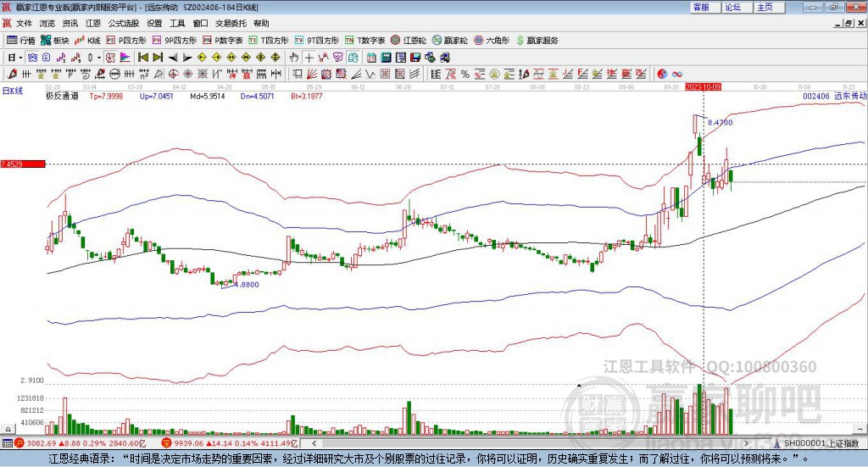Screen dimensions: 868x467
Task: Select the red fan lines tool
Action: coord(312,74)
